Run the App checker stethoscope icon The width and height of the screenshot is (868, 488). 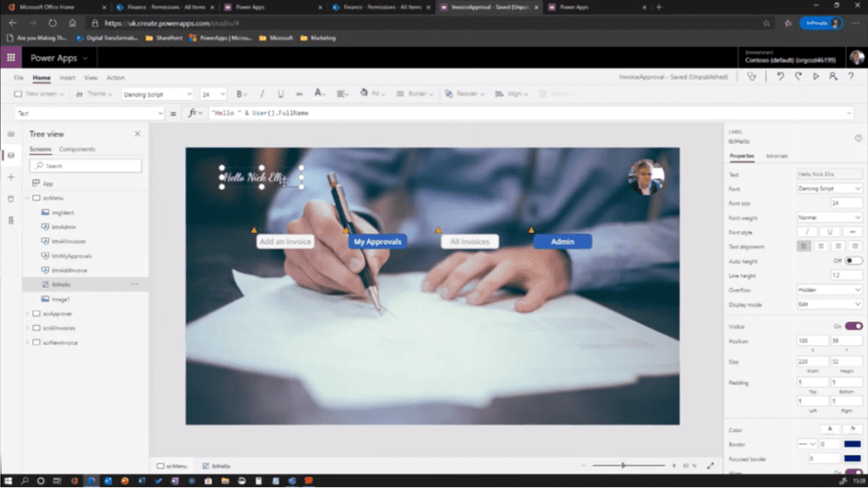click(x=751, y=77)
